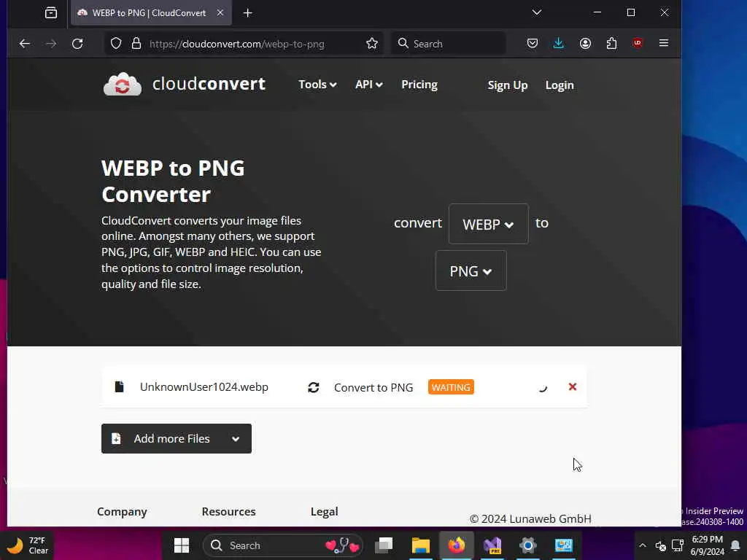
Task: Open the extensions puzzle-piece icon
Action: (612, 43)
